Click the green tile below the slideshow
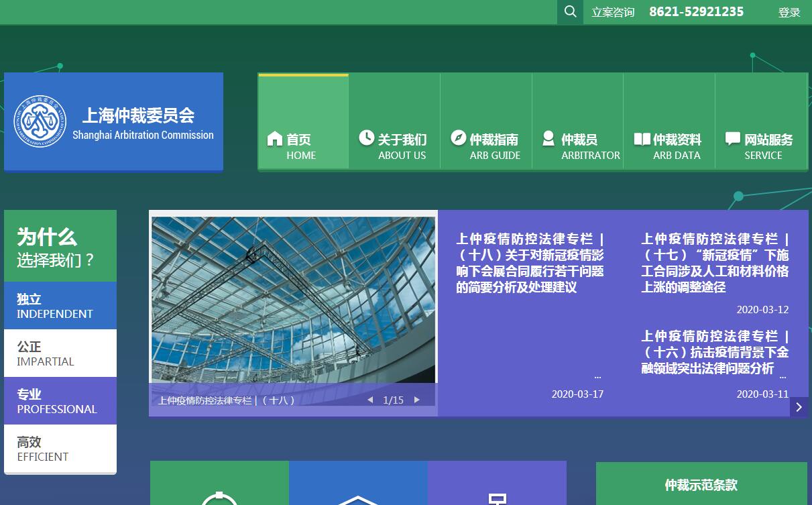The width and height of the screenshot is (812, 505). (x=219, y=483)
